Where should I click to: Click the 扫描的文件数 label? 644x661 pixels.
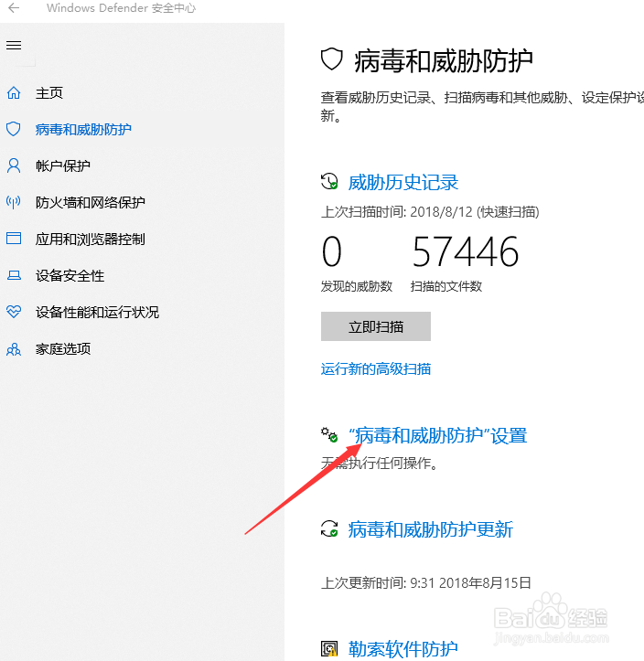tap(446, 287)
